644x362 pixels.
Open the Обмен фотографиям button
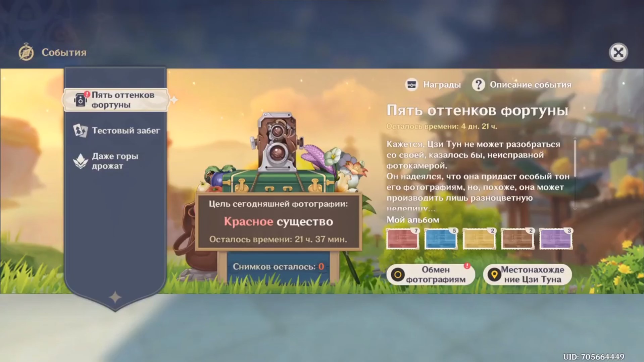tap(431, 274)
